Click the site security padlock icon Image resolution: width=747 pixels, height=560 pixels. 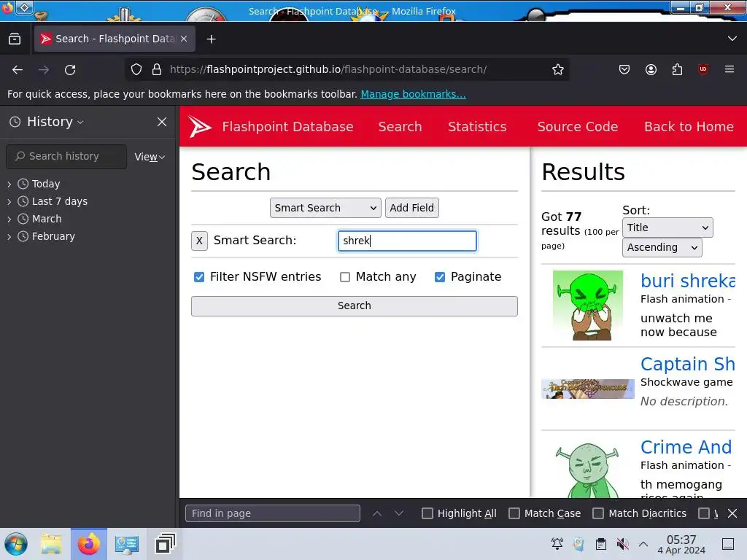tap(157, 69)
